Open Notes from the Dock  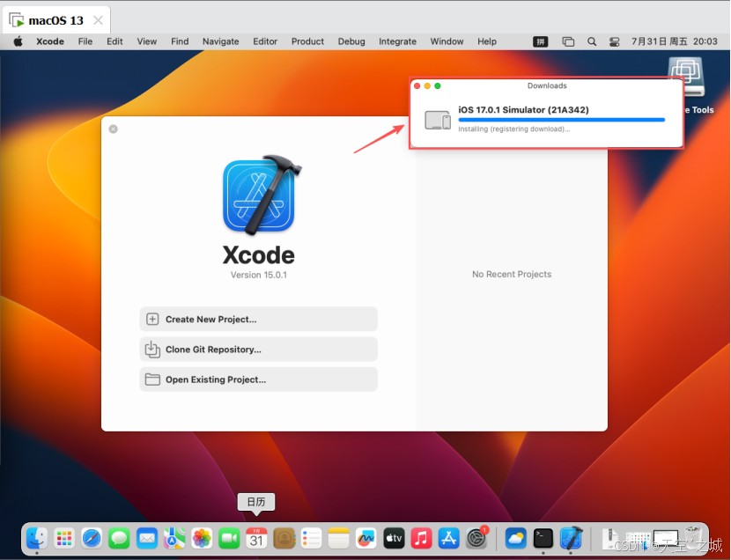pos(339,539)
